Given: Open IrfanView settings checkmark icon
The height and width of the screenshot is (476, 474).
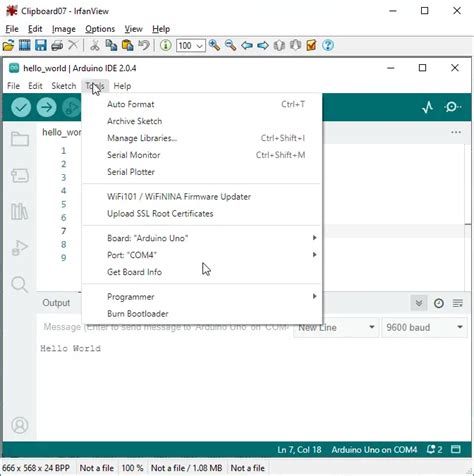Looking at the screenshot, I should coord(311,45).
